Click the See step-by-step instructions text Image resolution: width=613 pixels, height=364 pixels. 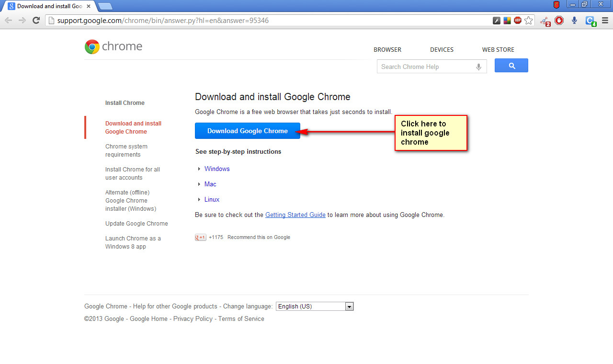(238, 152)
